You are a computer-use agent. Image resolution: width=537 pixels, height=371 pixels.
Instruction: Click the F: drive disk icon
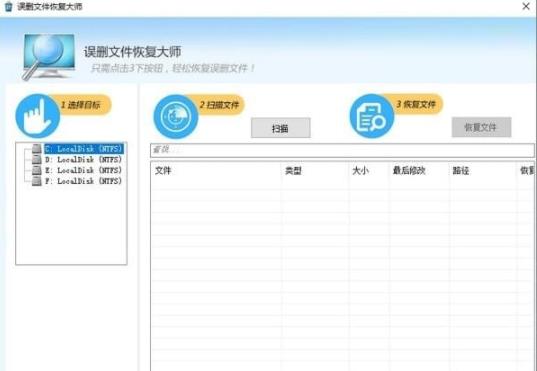[36, 181]
